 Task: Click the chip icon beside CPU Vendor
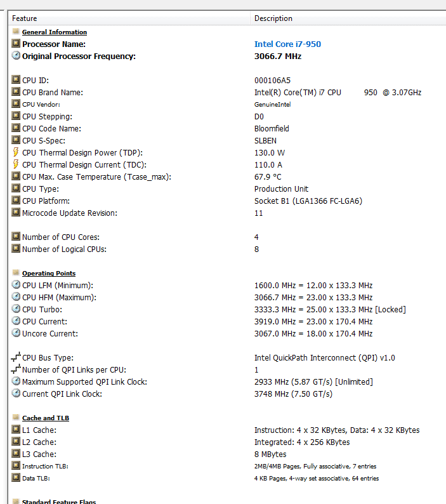[x=16, y=103]
